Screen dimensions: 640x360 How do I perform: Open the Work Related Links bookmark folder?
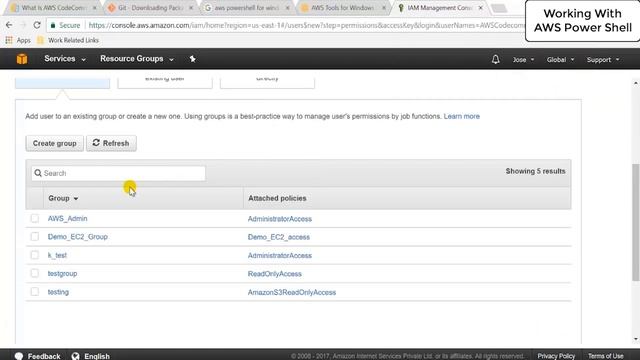coord(68,40)
